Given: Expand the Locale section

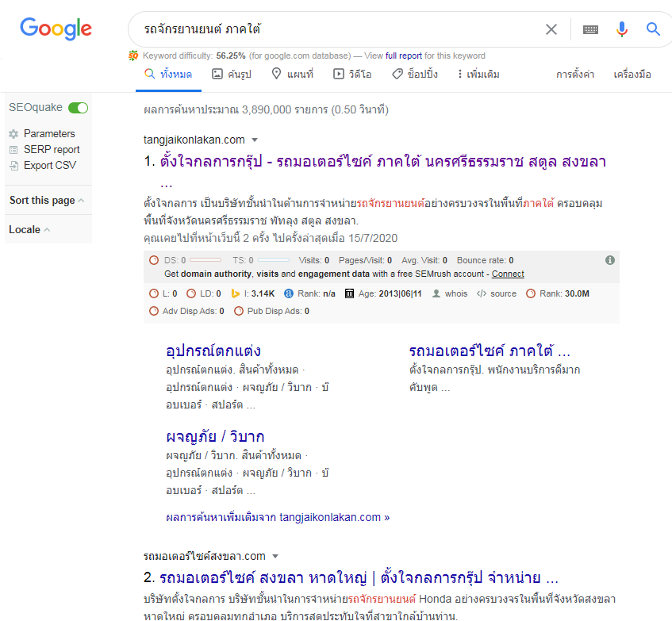Looking at the screenshot, I should [x=29, y=230].
